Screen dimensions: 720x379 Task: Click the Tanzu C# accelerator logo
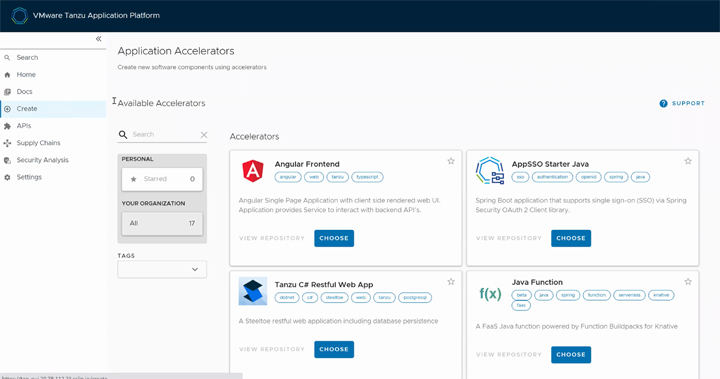(253, 291)
